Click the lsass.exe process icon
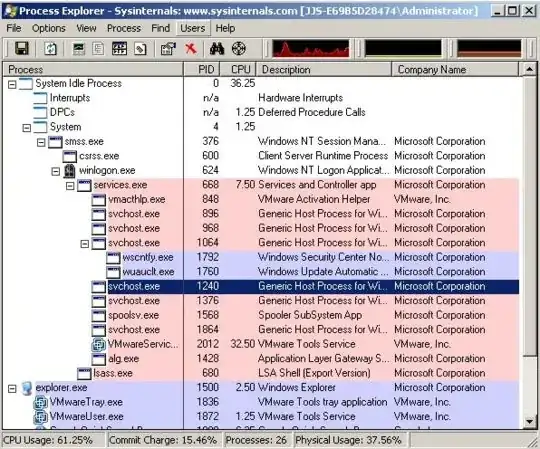This screenshot has width=540, height=449. [x=84, y=374]
